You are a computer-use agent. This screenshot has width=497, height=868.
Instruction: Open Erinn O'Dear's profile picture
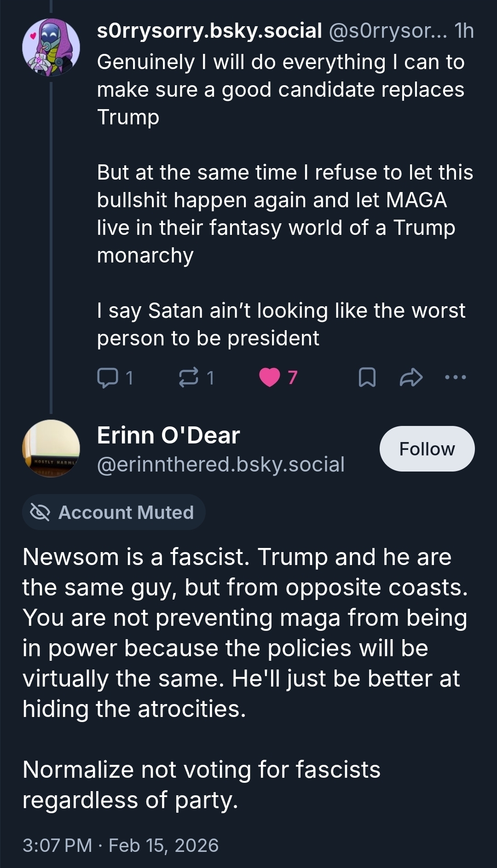tap(51, 449)
